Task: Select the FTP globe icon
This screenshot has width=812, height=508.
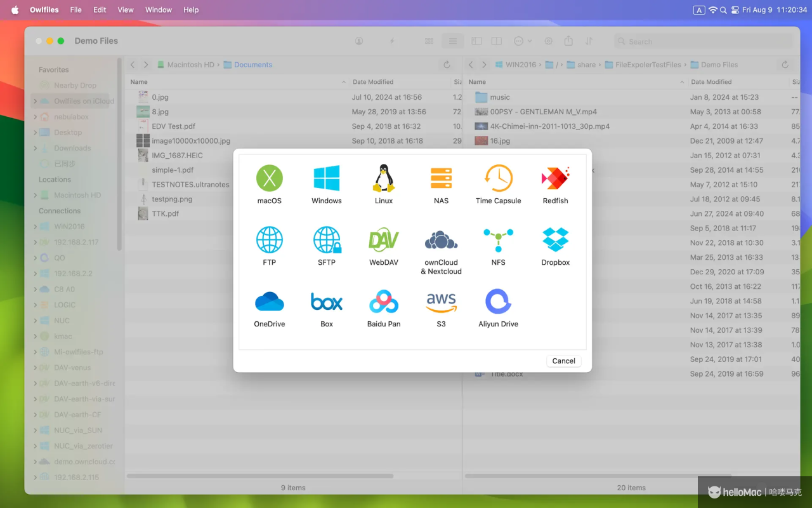Action: [x=269, y=240]
